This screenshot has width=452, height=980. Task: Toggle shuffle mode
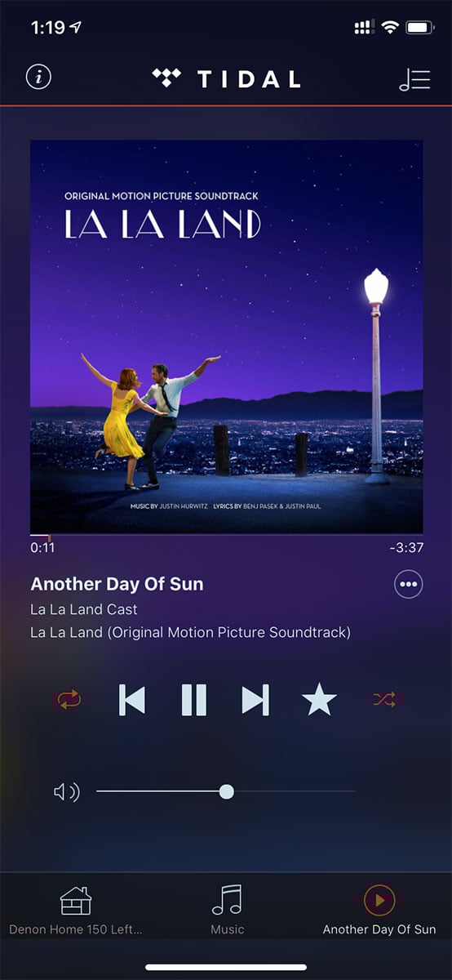[384, 700]
